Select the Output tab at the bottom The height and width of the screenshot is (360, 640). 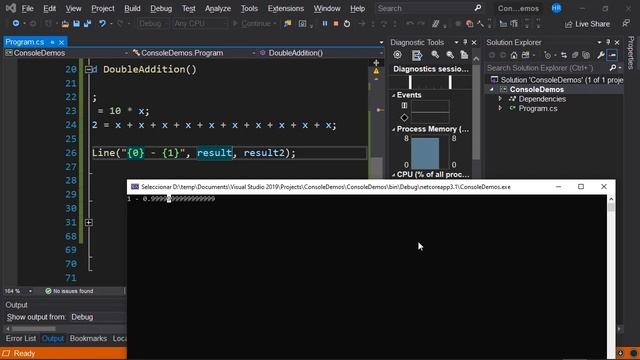pyautogui.click(x=53, y=339)
